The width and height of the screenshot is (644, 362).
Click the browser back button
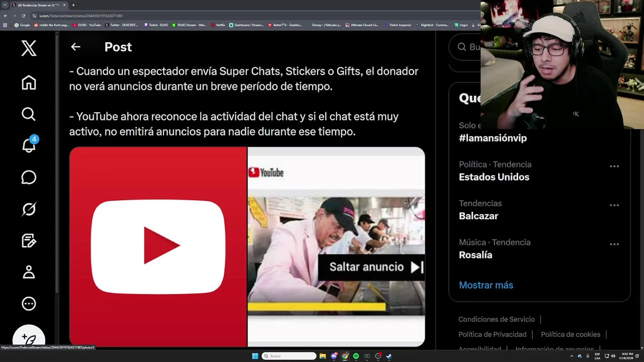6,16
